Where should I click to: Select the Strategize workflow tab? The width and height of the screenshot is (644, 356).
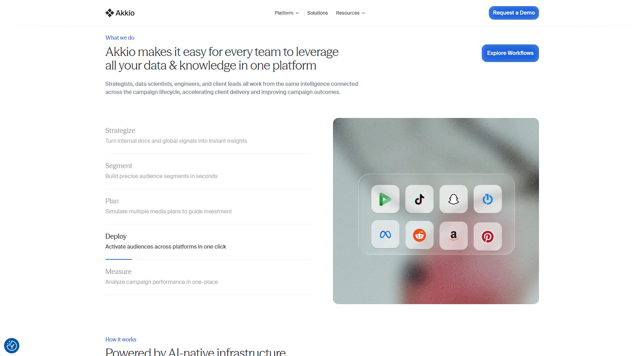[208, 136]
